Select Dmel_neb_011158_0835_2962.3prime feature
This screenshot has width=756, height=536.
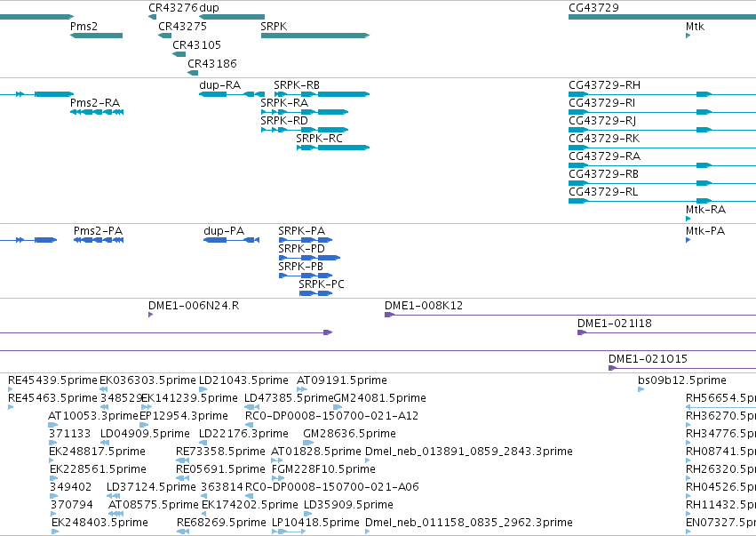[368, 532]
